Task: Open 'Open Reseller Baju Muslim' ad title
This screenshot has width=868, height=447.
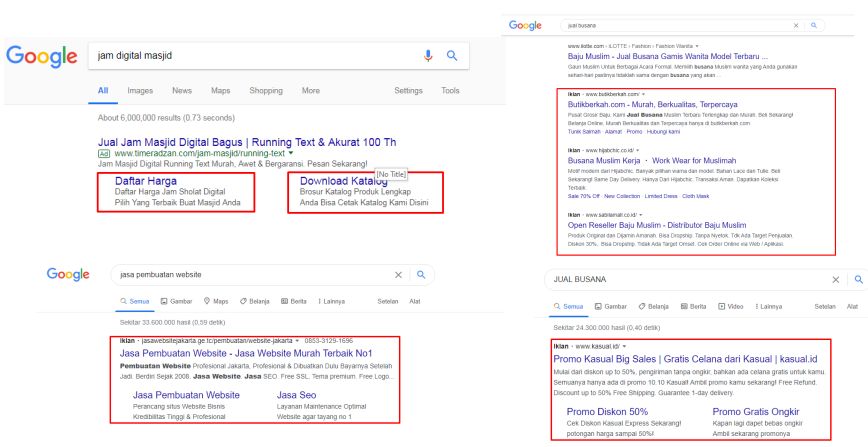Action: (x=657, y=225)
